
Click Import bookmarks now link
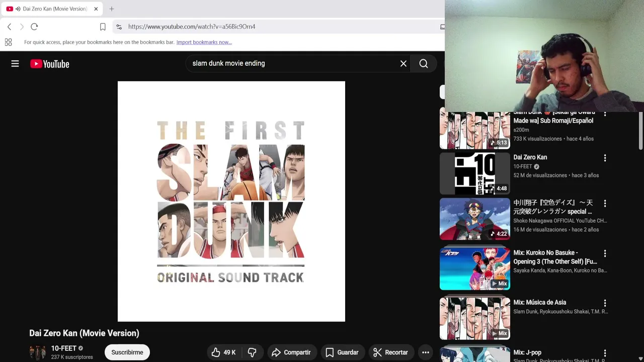tap(204, 42)
